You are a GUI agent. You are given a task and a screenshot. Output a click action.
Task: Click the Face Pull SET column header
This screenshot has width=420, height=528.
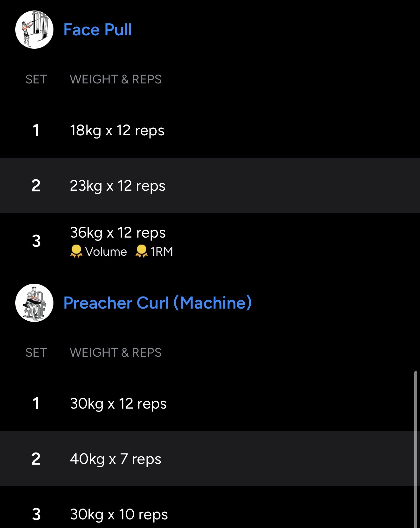(36, 79)
